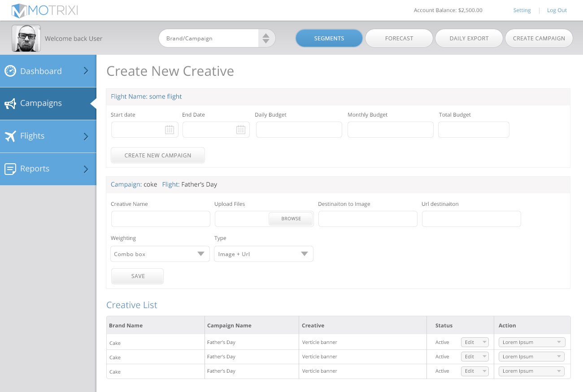This screenshot has width=583, height=392.
Task: Click the user avatar photo
Action: point(26,39)
